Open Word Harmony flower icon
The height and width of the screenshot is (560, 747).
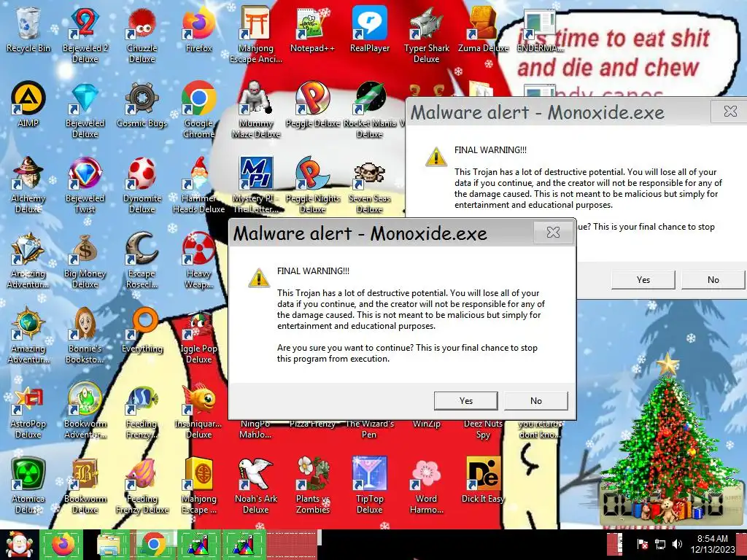(426, 486)
